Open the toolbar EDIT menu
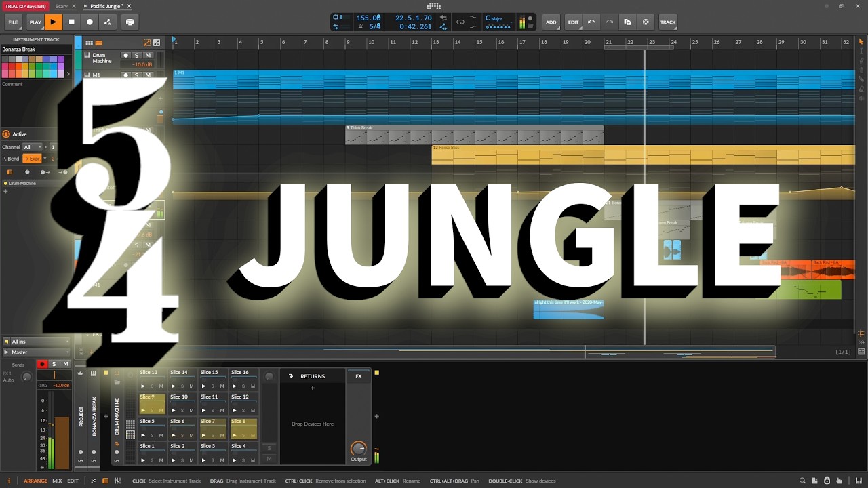This screenshot has width=868, height=488. [x=574, y=22]
